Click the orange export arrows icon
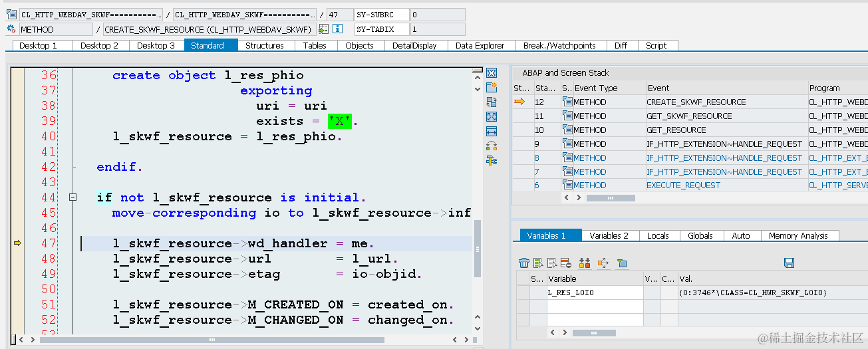868x349 pixels. tap(603, 263)
